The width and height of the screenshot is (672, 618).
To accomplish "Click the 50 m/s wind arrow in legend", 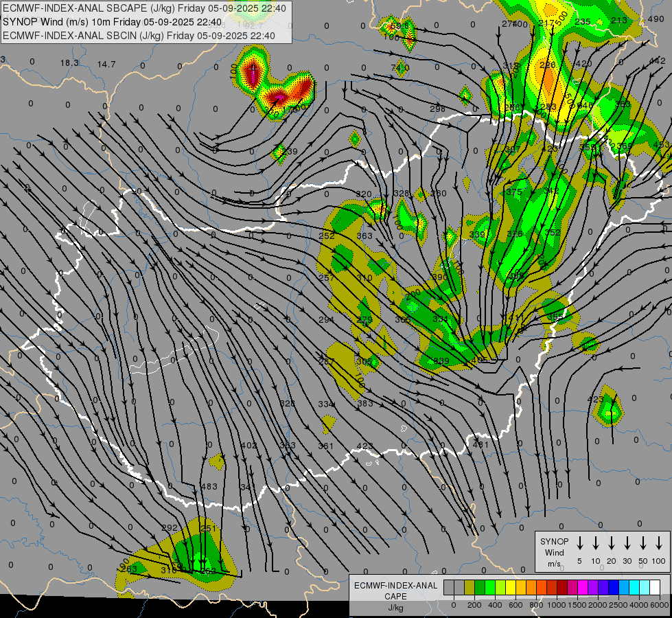I will 643,543.
